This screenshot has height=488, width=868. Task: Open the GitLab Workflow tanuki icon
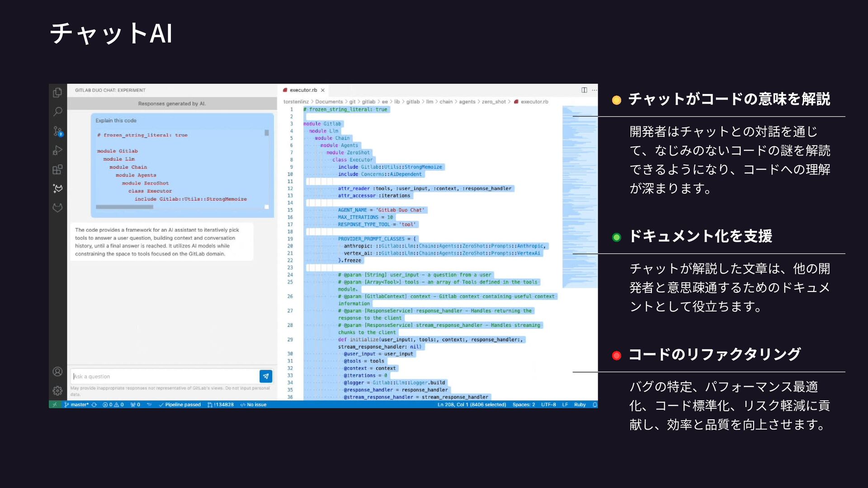click(x=57, y=208)
